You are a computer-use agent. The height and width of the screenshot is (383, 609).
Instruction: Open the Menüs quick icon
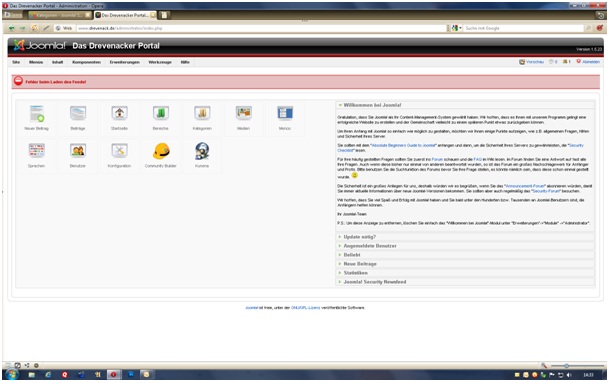285,117
